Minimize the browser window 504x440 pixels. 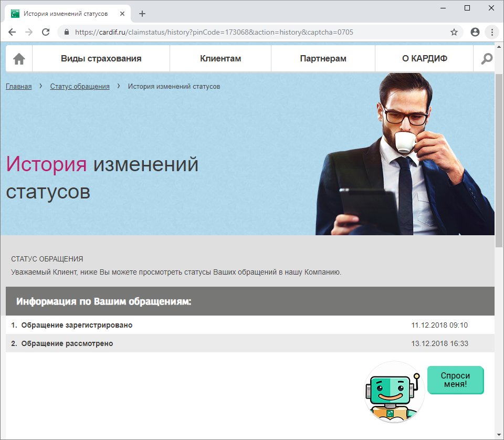pos(443,8)
